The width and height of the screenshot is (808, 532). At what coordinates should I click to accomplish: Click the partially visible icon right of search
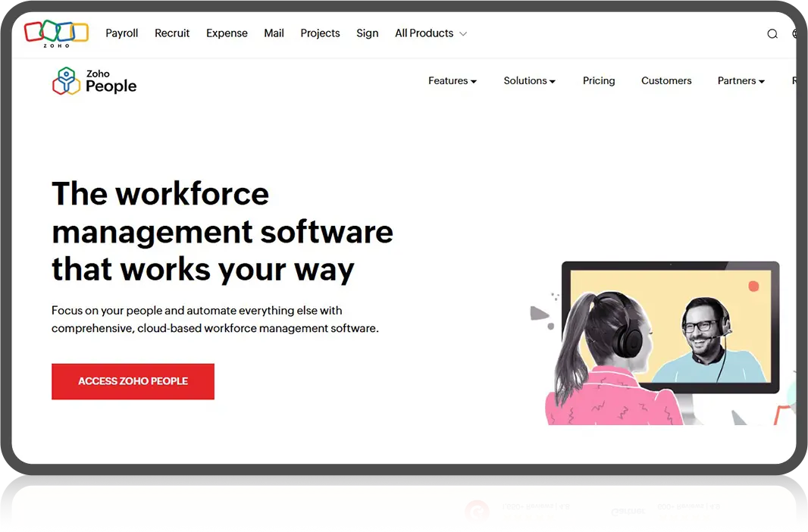(795, 33)
